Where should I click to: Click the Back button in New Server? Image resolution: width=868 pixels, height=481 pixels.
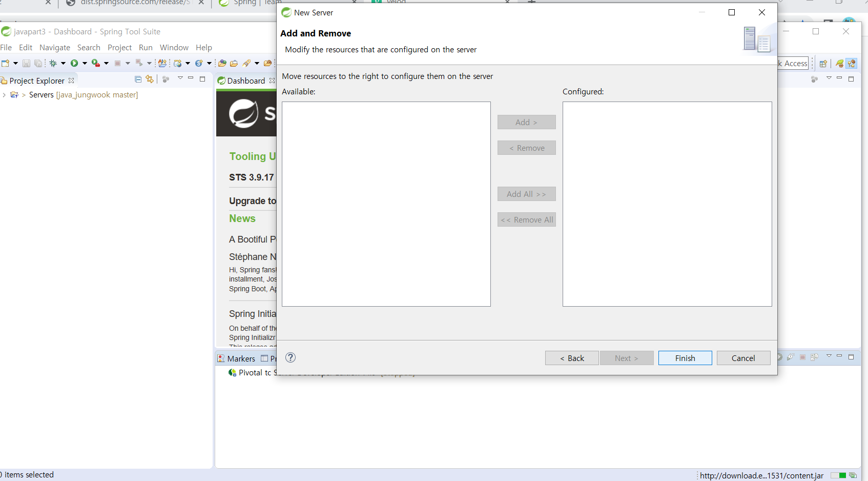pyautogui.click(x=572, y=358)
